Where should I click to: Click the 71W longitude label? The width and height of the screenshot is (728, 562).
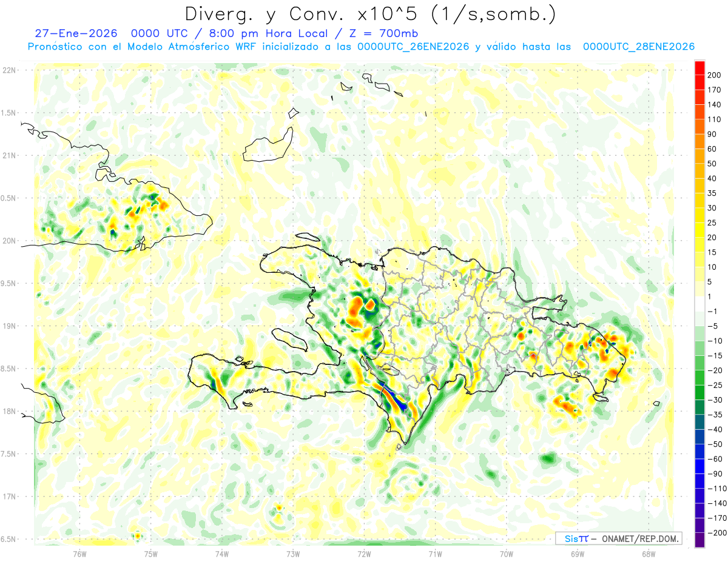435,554
